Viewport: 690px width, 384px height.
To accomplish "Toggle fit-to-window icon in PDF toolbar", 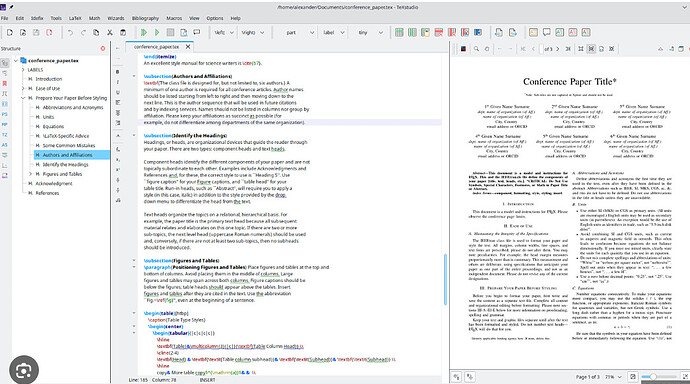I will pos(612,49).
